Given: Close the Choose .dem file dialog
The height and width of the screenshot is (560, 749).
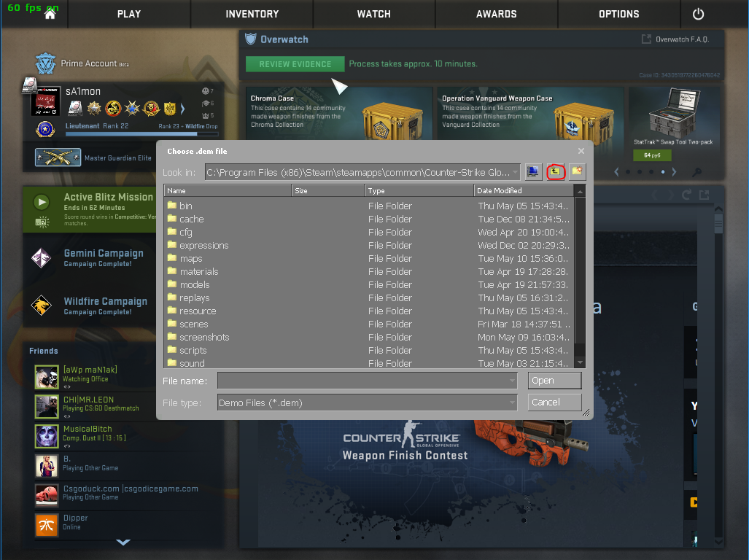Looking at the screenshot, I should (x=581, y=151).
